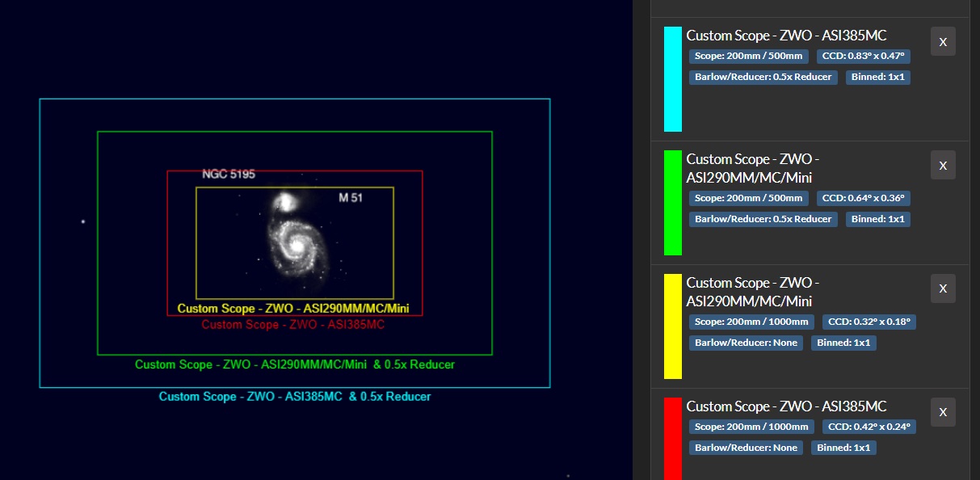This screenshot has height=480, width=980.
Task: Remove the green ASI290MM/MC/Mini reducer entry
Action: point(943,165)
